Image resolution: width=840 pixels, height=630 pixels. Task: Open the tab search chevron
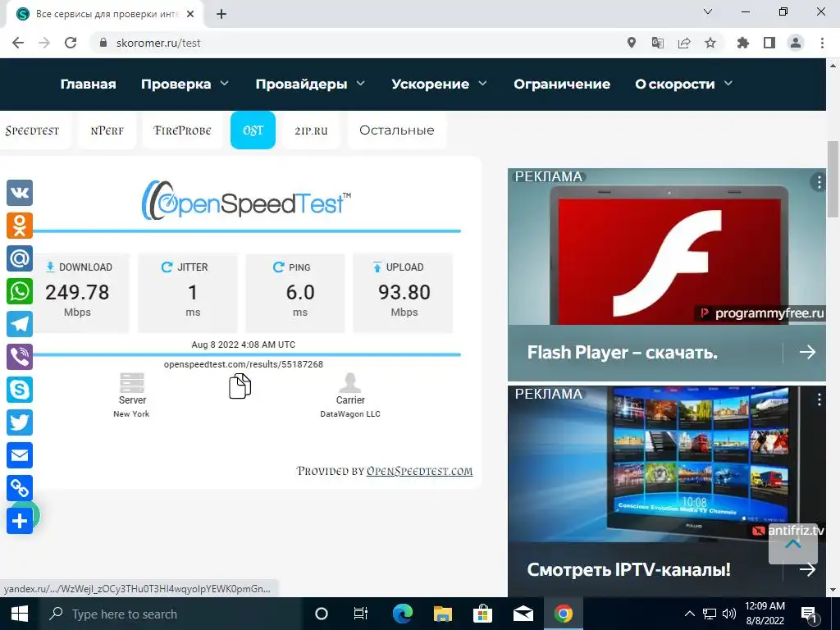tap(708, 11)
